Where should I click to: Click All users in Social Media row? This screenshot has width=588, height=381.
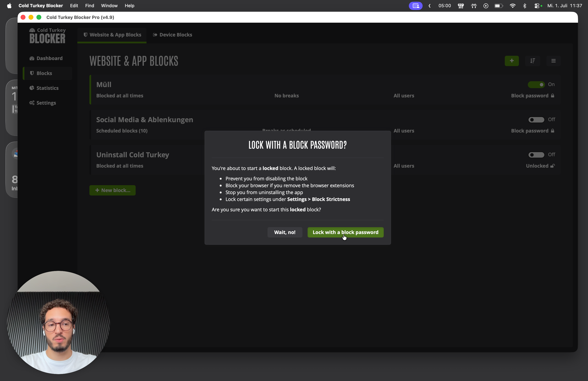click(404, 131)
